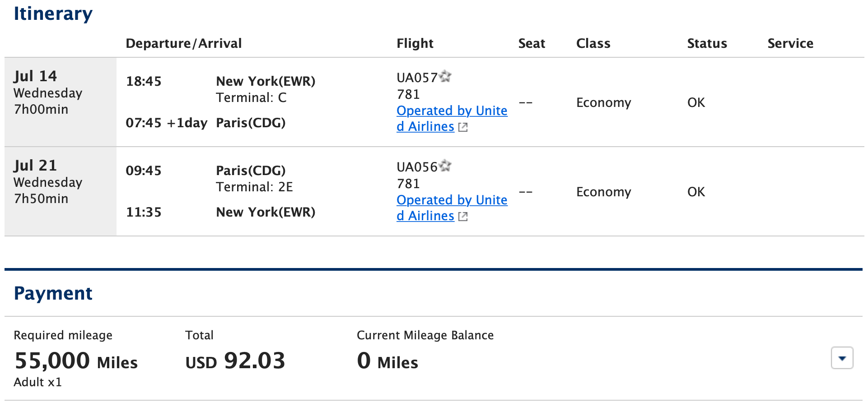Click the Itinerary section heading

[x=53, y=14]
